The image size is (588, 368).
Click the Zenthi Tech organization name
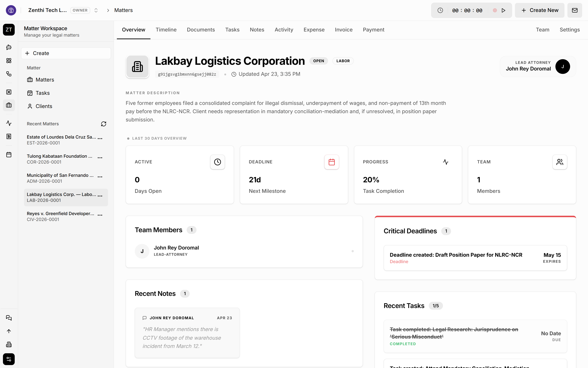pos(47,10)
